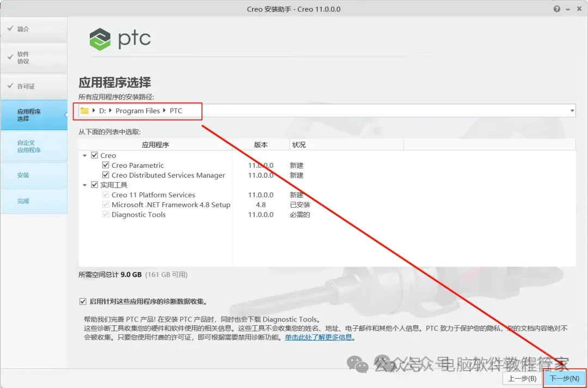
Task: Collapse the Creo tree group
Action: tap(85, 155)
